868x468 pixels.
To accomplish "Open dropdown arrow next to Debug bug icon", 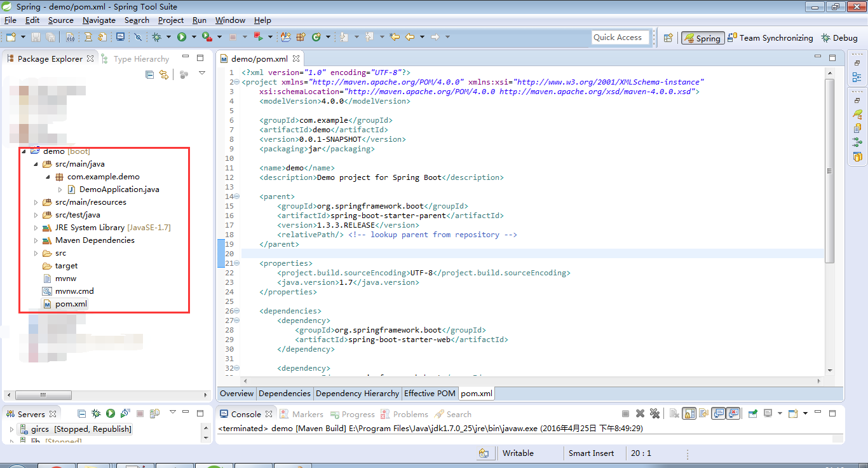I will coord(168,37).
